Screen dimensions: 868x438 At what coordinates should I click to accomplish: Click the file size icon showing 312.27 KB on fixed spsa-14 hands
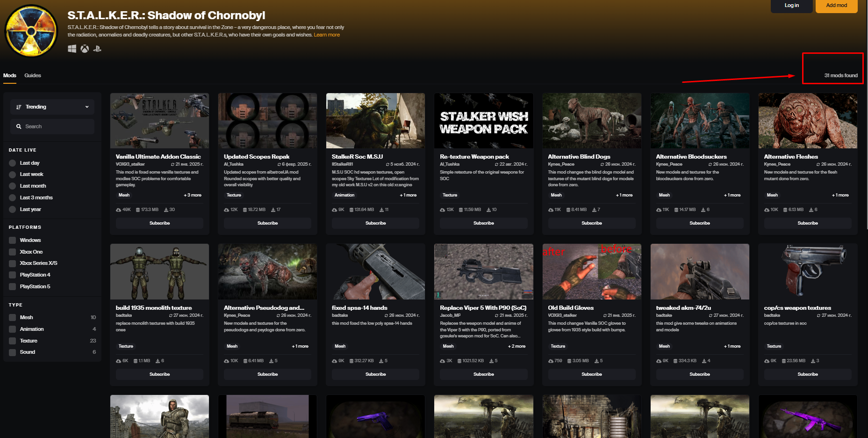(352, 361)
